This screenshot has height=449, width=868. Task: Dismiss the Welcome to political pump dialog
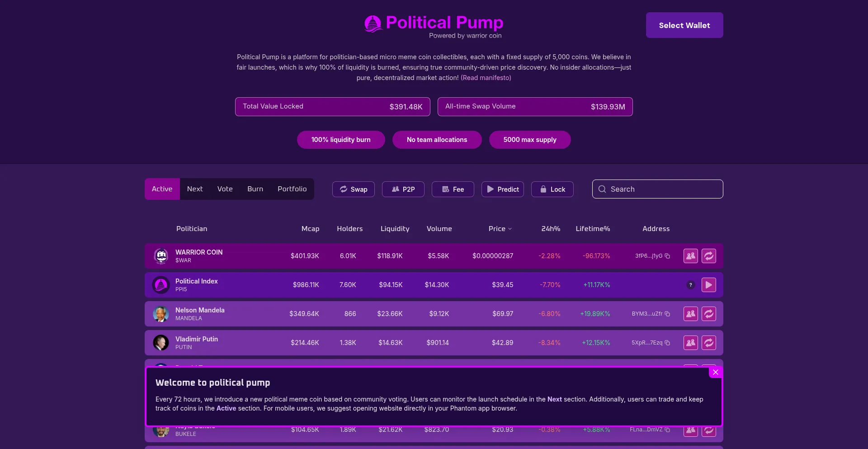(x=715, y=372)
